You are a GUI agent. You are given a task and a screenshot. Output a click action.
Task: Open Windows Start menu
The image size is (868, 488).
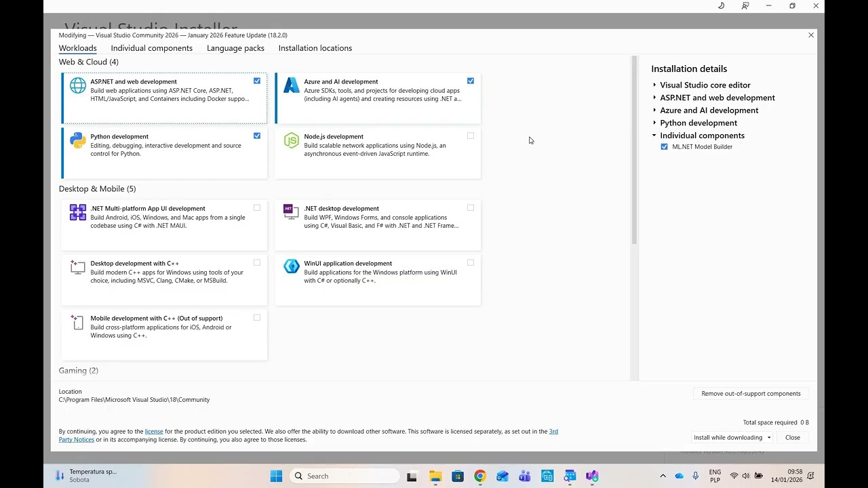(x=276, y=476)
